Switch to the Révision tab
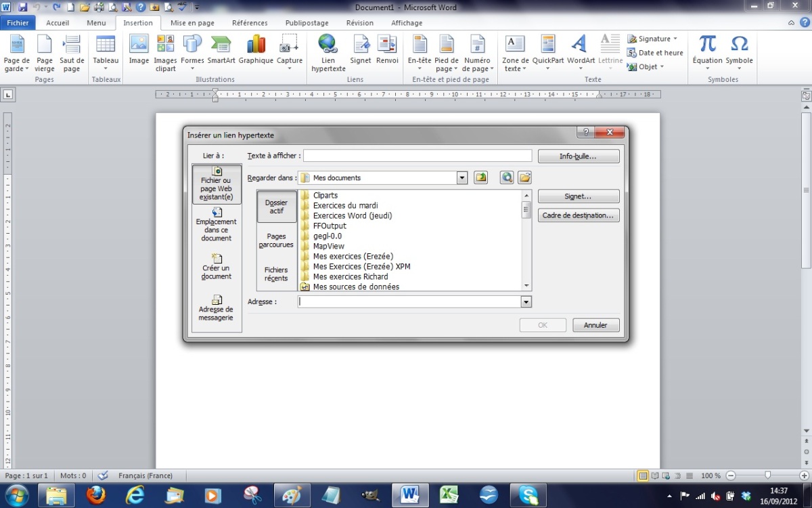 pos(360,22)
